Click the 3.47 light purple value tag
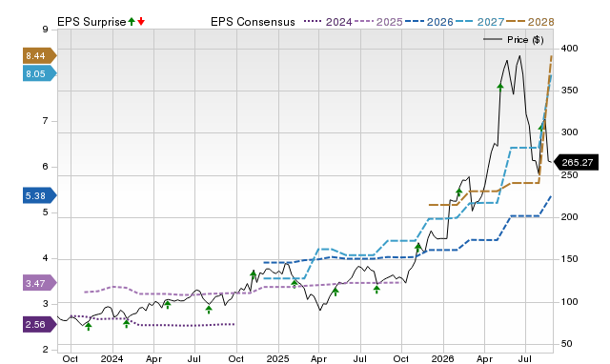This screenshot has height=364, width=610. click(39, 284)
